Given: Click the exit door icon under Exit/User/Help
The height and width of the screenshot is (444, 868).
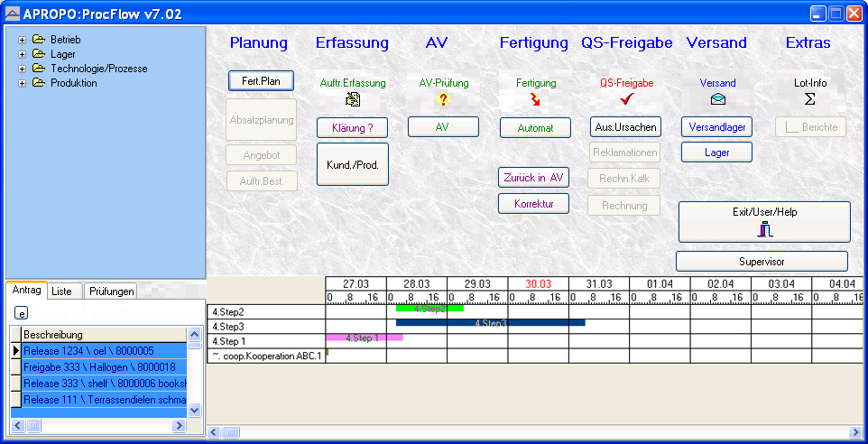Looking at the screenshot, I should coord(764,229).
